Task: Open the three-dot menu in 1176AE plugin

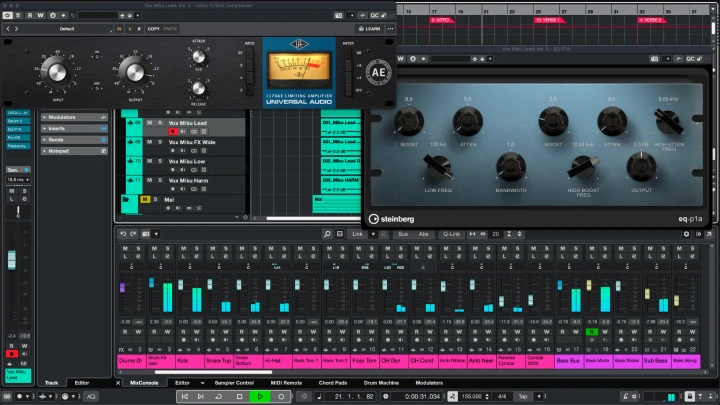Action: click(390, 28)
